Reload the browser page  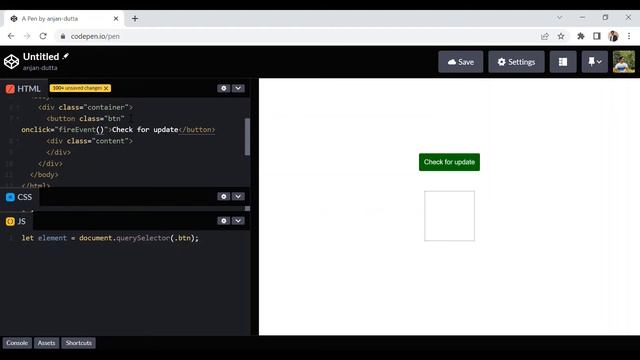pos(43,36)
